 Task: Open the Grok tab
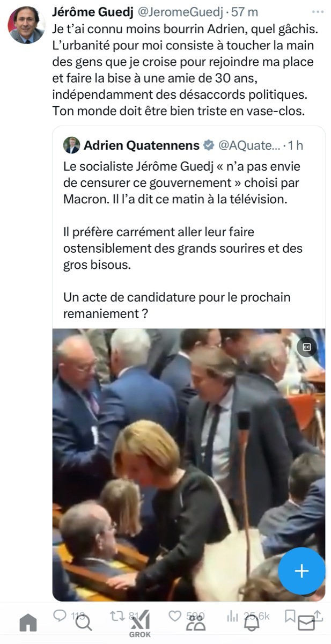(x=140, y=625)
